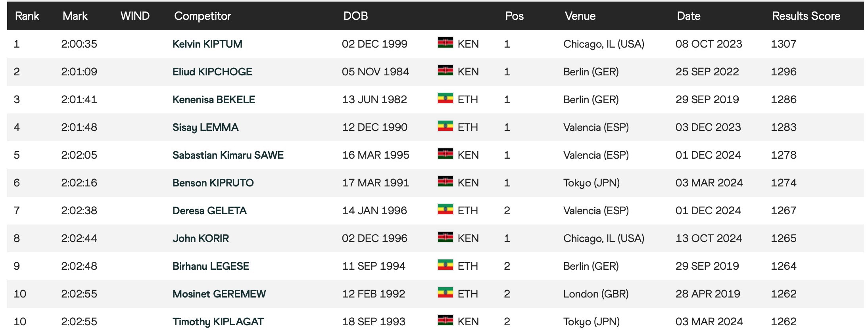Viewport: 868px width, 334px height.
Task: Click the Ethiopian flag in Sisay Lemma's row
Action: [445, 126]
